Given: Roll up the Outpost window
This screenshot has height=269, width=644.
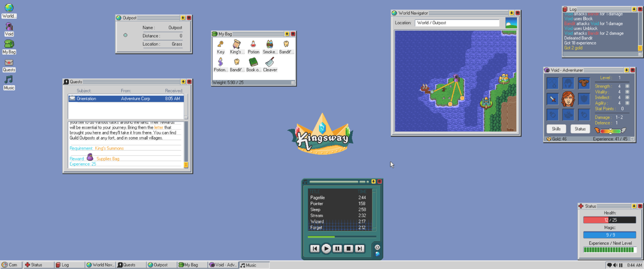Looking at the screenshot, I should click(183, 18).
